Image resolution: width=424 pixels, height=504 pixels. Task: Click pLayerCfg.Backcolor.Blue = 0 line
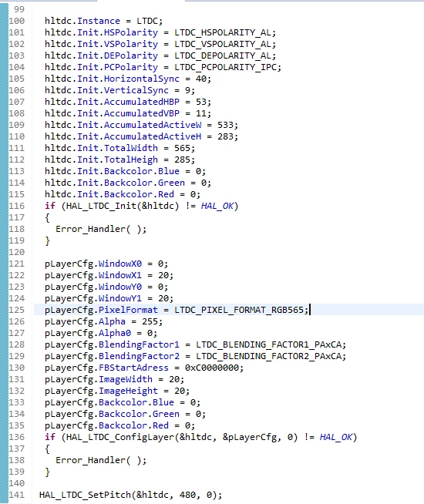[x=123, y=403]
